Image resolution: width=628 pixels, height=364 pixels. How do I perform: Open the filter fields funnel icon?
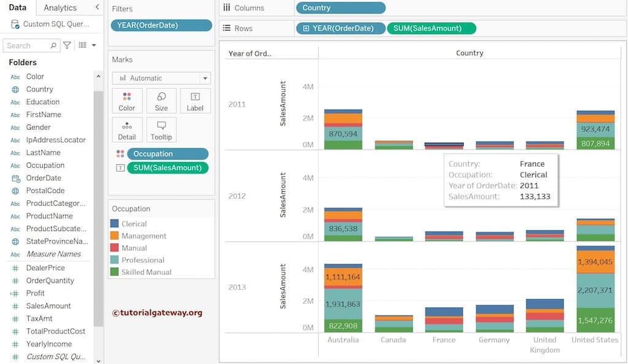click(x=67, y=45)
